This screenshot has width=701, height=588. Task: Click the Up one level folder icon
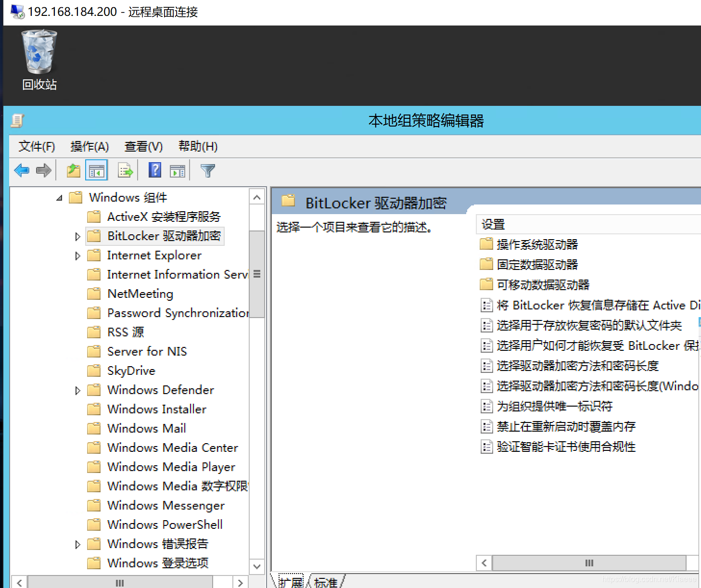[74, 170]
